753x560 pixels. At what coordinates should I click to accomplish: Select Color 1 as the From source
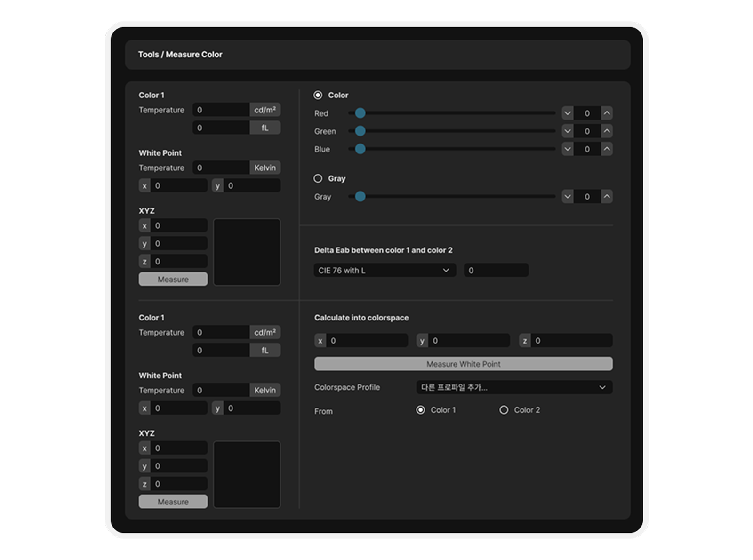(x=420, y=410)
